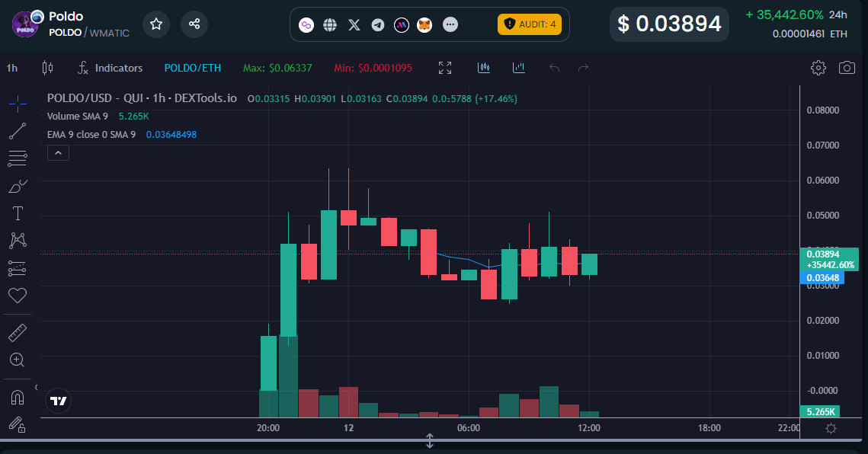The width and height of the screenshot is (868, 454).
Task: Switch chart pair to POLDO/ETH
Action: [193, 68]
